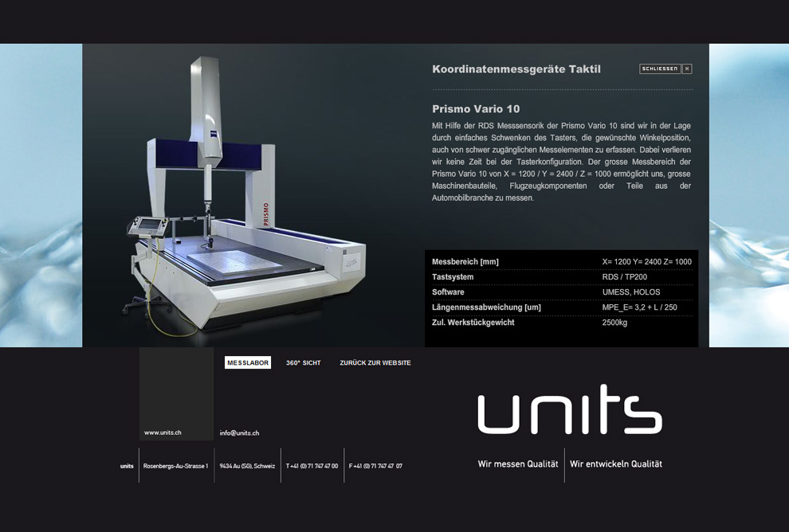789x532 pixels.
Task: Click the Tastsystem row label
Action: [x=453, y=277]
